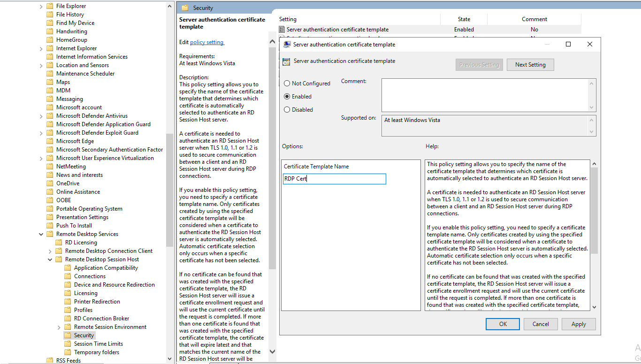641x364 pixels.
Task: Expand the Remote Session Environment node
Action: [x=59, y=326]
